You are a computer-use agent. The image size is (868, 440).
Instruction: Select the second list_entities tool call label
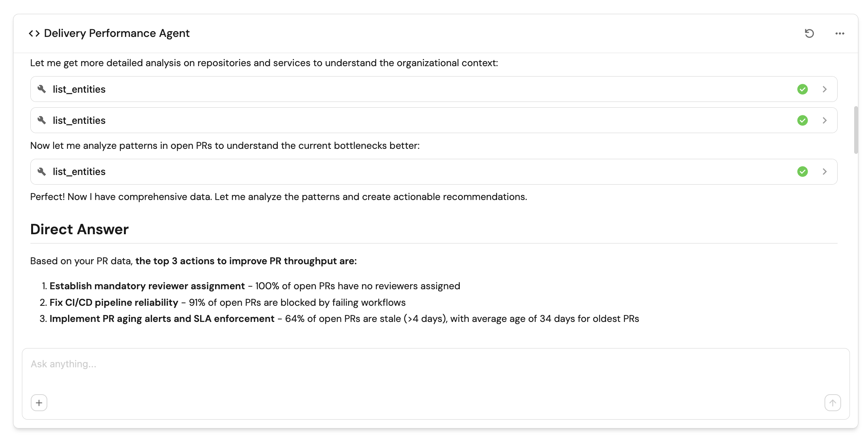pyautogui.click(x=79, y=120)
